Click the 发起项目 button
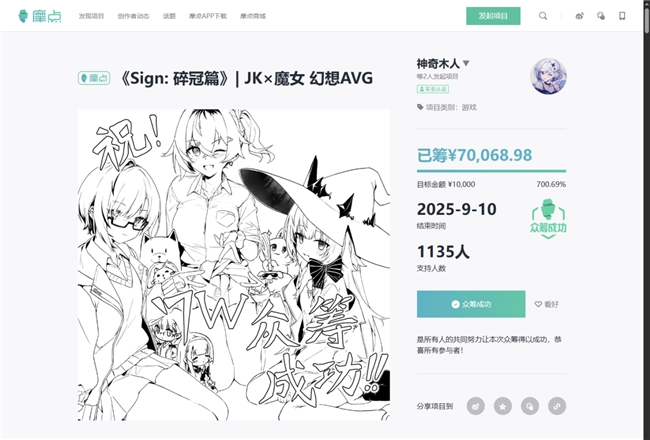 pos(493,16)
